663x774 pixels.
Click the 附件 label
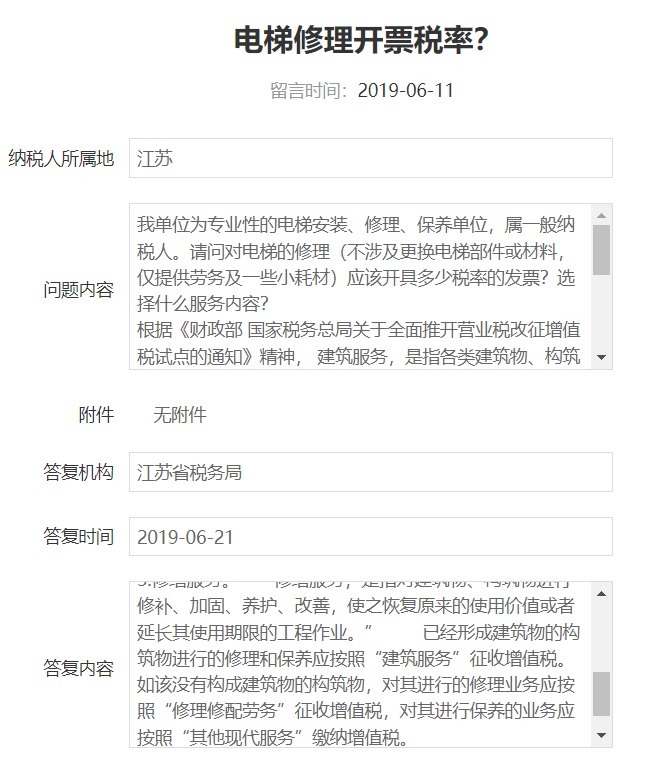[97, 415]
